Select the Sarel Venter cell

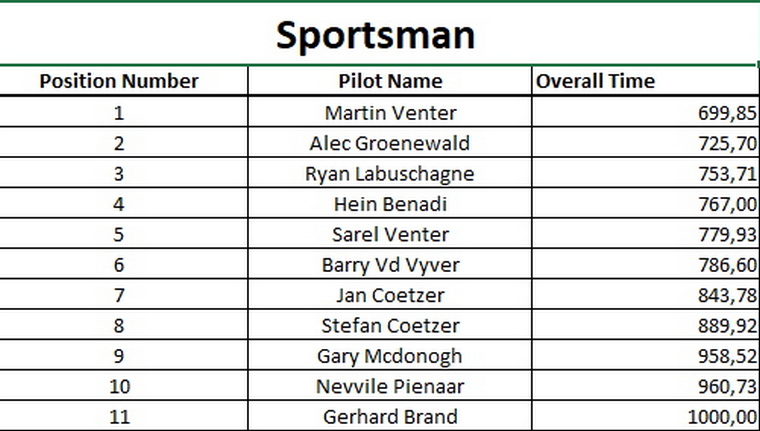[x=390, y=233]
